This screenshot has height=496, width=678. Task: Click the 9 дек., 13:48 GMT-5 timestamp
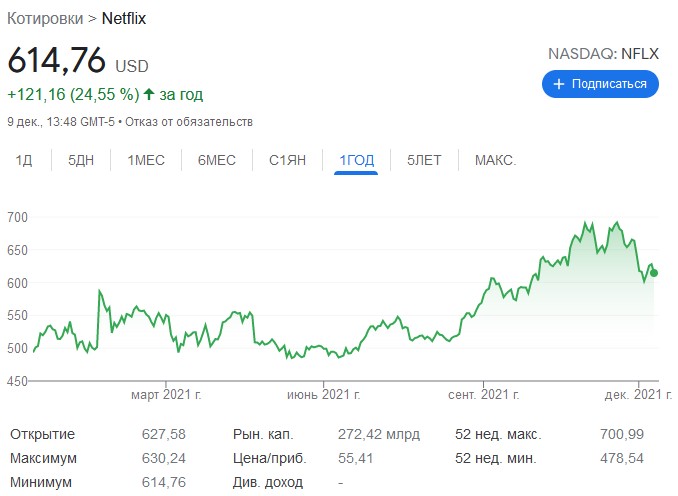[x=61, y=122]
